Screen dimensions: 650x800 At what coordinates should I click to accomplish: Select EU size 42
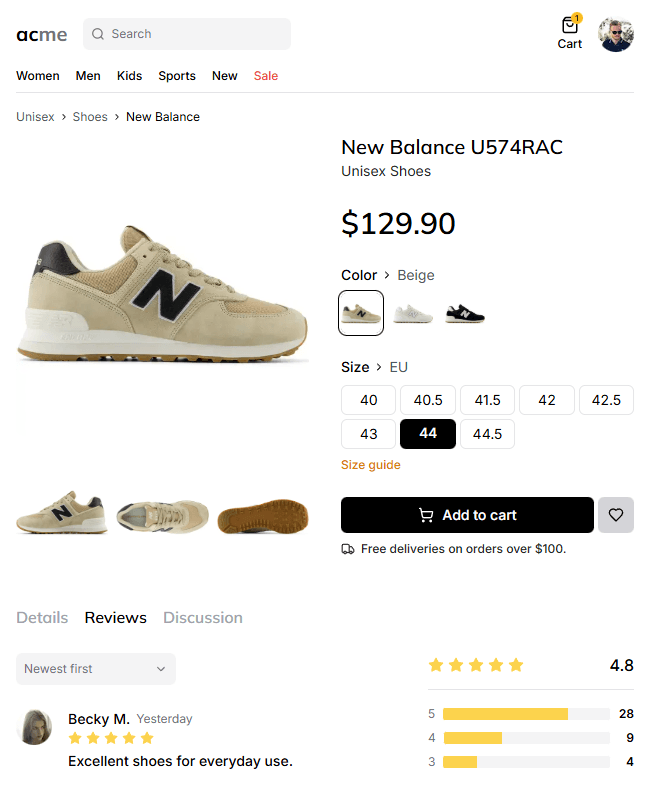[547, 400]
